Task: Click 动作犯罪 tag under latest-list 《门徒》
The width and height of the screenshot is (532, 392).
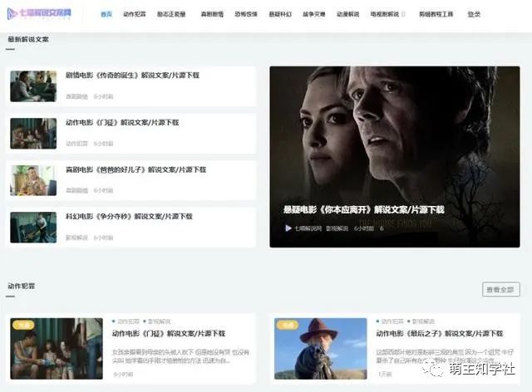Action: click(76, 144)
